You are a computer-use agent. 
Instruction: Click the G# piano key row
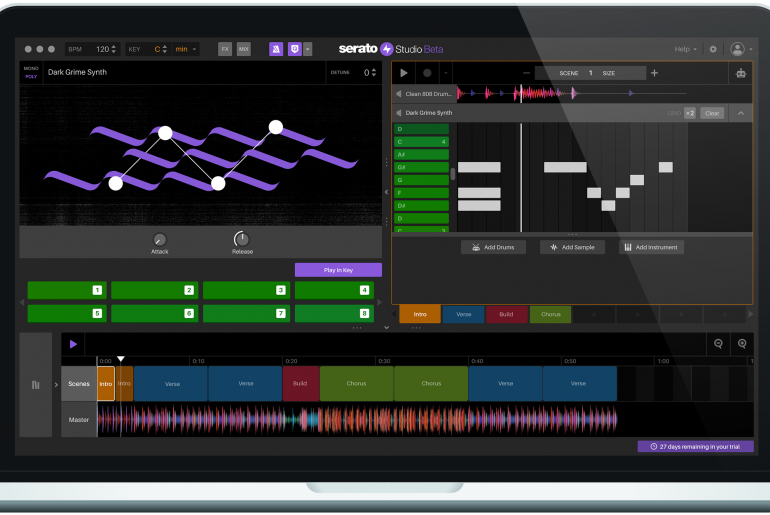421,167
